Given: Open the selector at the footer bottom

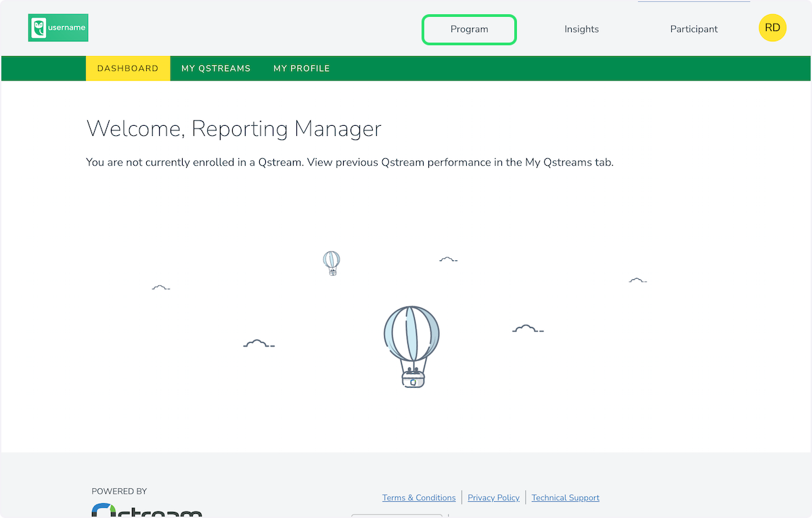Looking at the screenshot, I should 397,515.
